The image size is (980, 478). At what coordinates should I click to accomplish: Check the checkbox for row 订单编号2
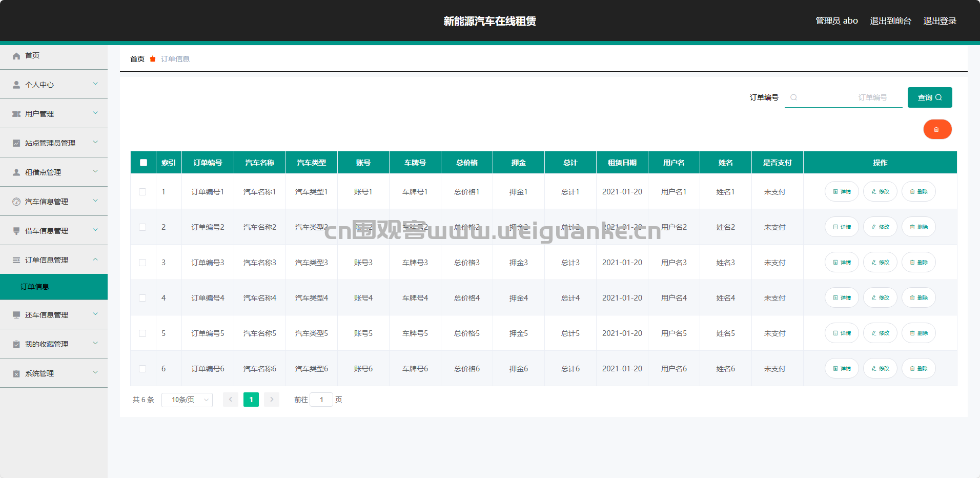coord(142,227)
